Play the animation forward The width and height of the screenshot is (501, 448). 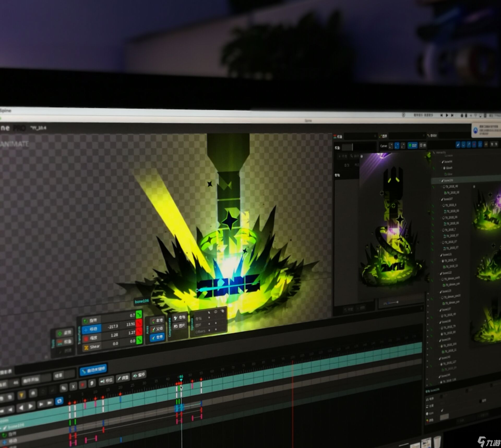click(31, 406)
